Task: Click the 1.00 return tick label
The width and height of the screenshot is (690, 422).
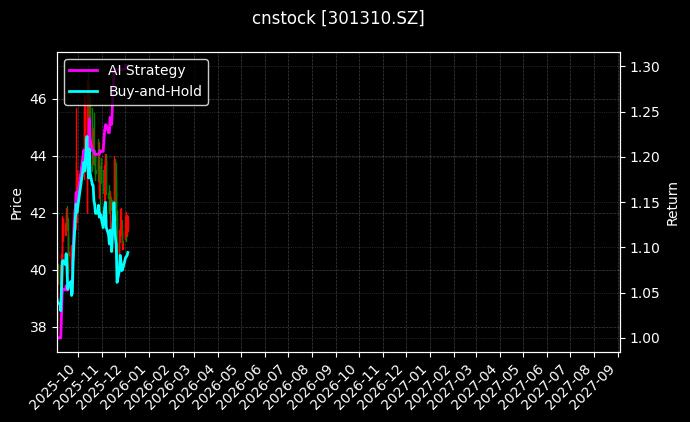Action: [x=644, y=338]
